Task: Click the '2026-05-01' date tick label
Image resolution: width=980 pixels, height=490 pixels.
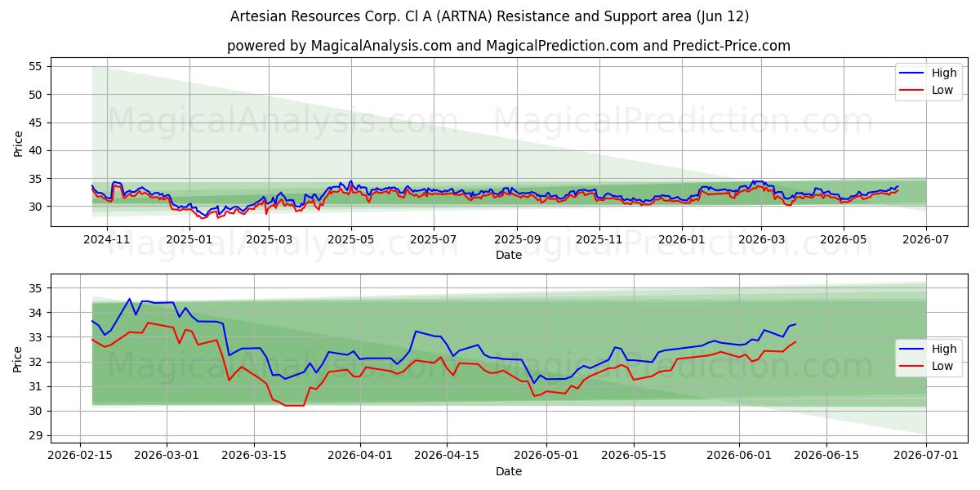Action: point(547,455)
